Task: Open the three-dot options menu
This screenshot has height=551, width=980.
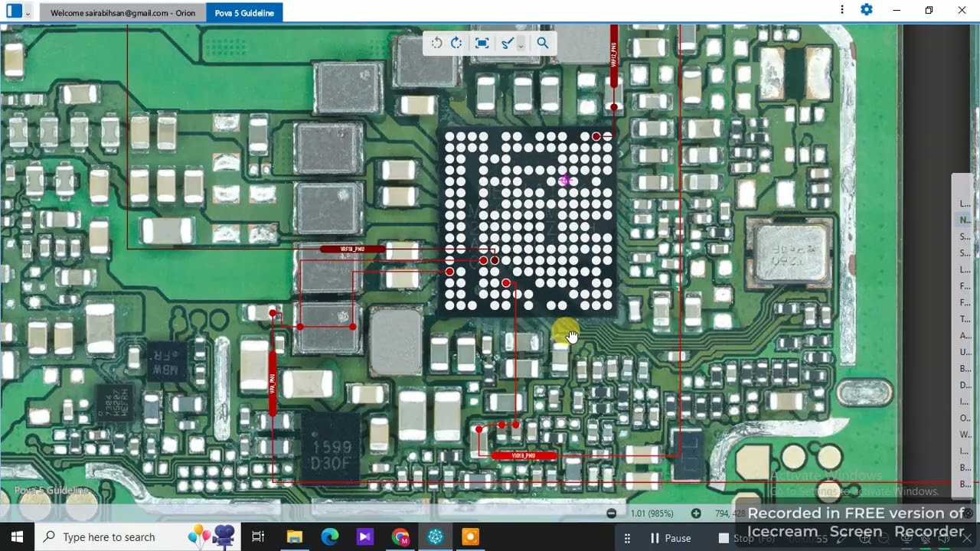Action: pos(842,10)
